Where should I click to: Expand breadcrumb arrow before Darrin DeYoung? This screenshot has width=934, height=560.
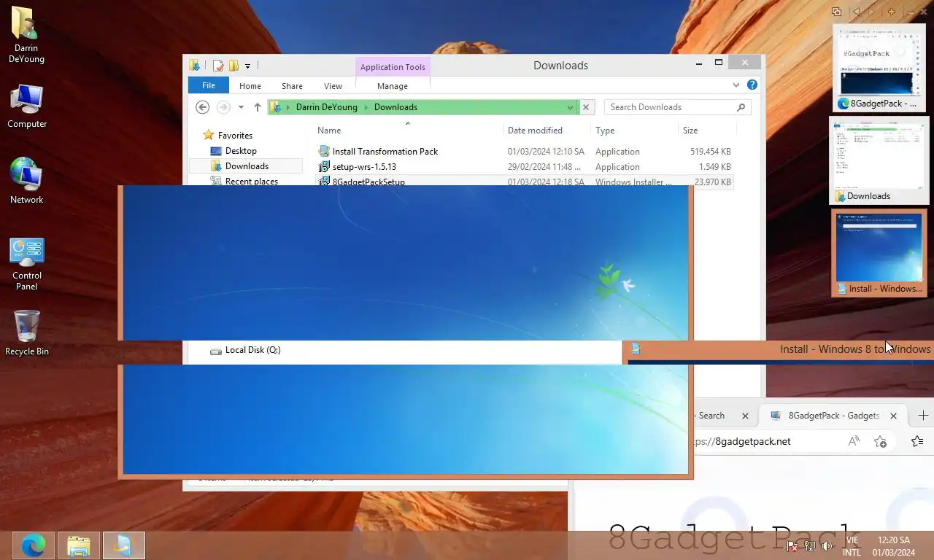pos(288,107)
